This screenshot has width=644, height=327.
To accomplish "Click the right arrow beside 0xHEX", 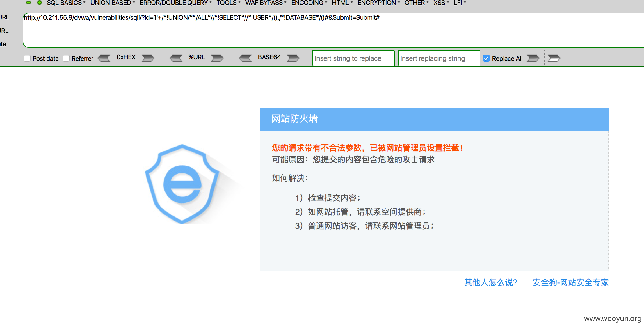I will (148, 58).
